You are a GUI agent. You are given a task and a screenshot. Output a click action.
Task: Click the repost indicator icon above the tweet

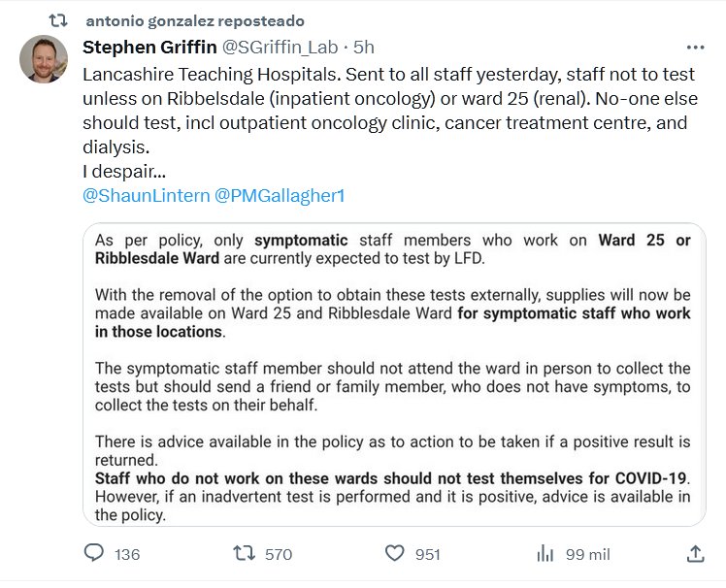pos(58,20)
